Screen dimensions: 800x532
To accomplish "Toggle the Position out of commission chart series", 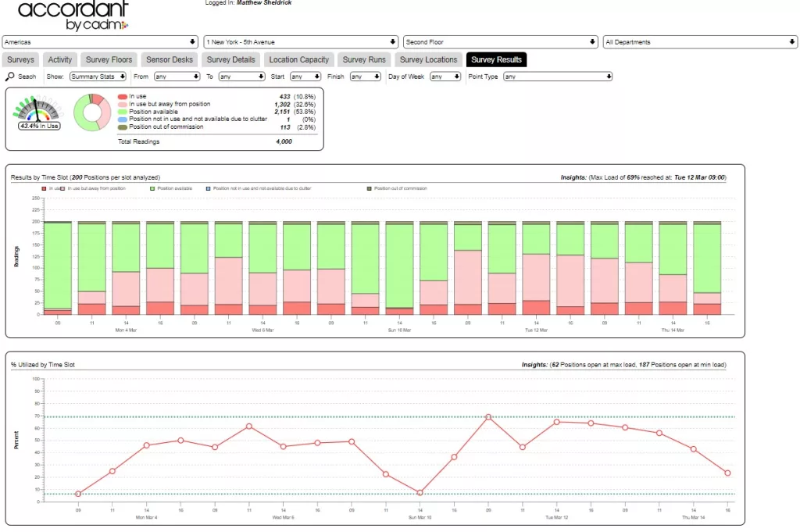I will point(370,188).
